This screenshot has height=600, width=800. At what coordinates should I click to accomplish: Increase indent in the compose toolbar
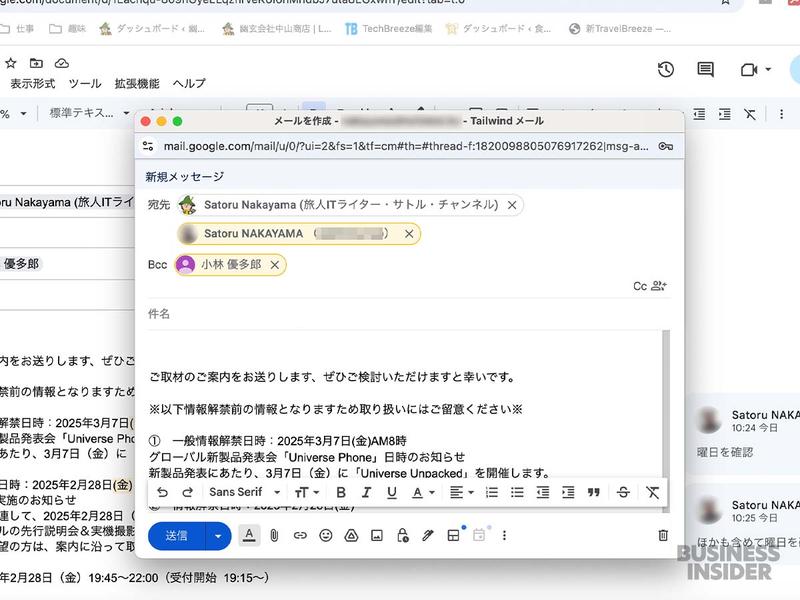pyautogui.click(x=568, y=492)
